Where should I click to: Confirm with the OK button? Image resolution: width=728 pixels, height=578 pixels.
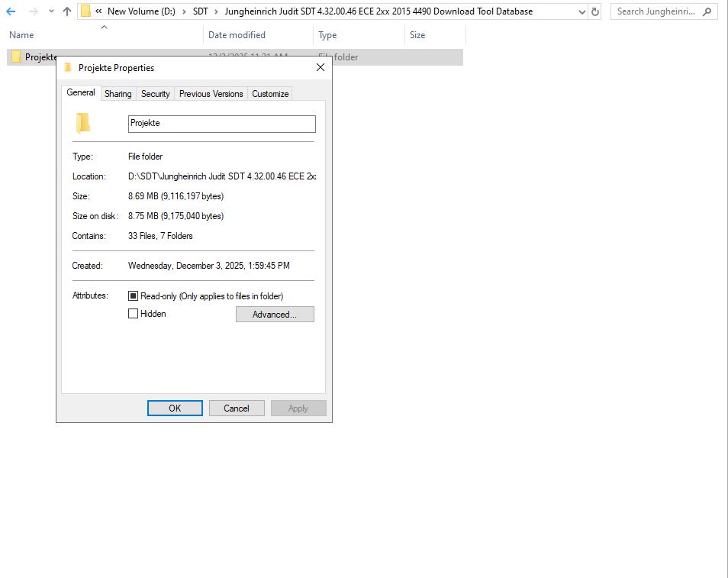click(x=175, y=408)
